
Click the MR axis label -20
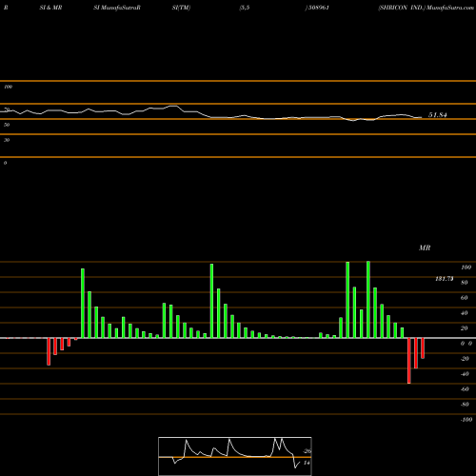tap(465, 359)
